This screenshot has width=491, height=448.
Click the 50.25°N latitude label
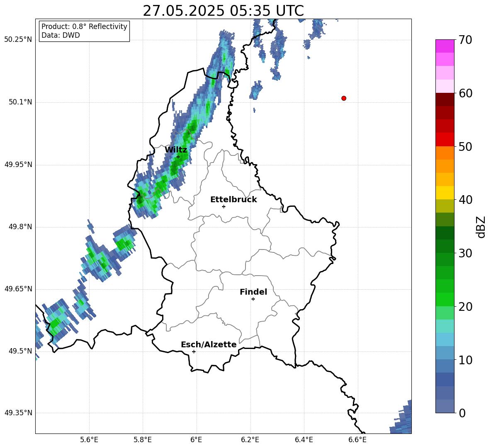[x=18, y=40]
